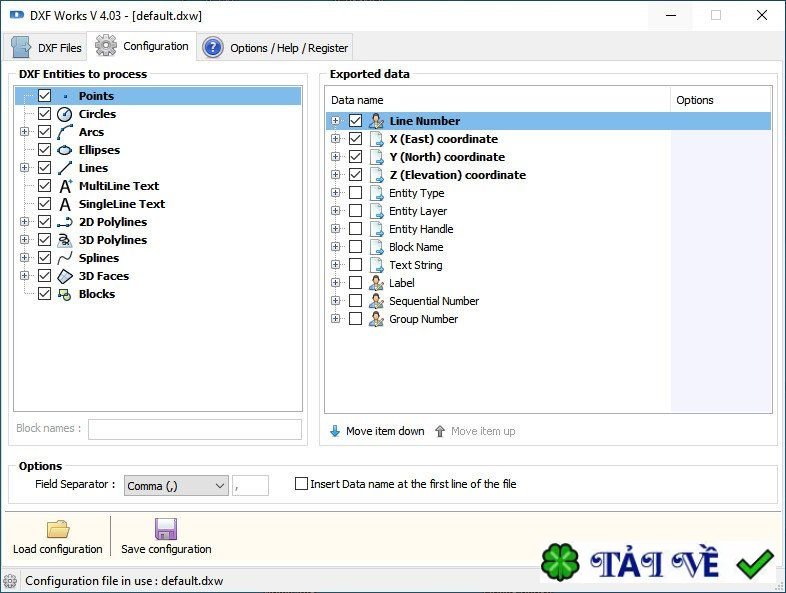
Task: Expand the Lines tree node
Action: point(24,167)
